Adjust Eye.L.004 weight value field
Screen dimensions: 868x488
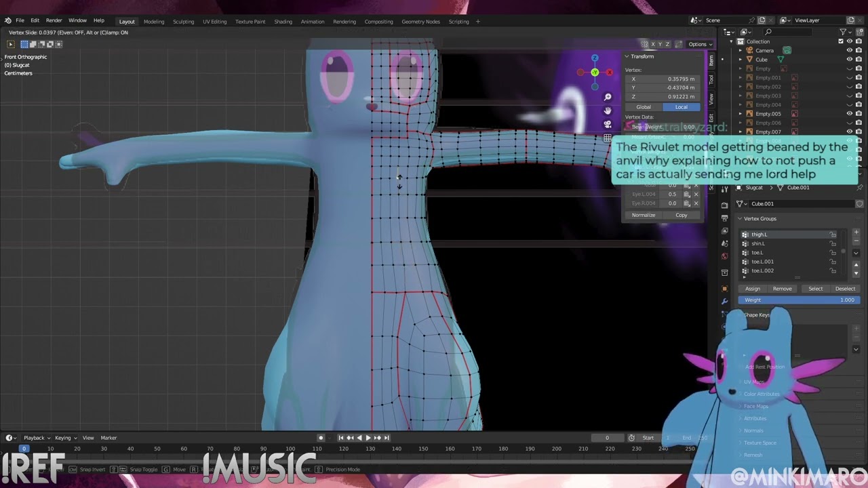pyautogui.click(x=672, y=195)
